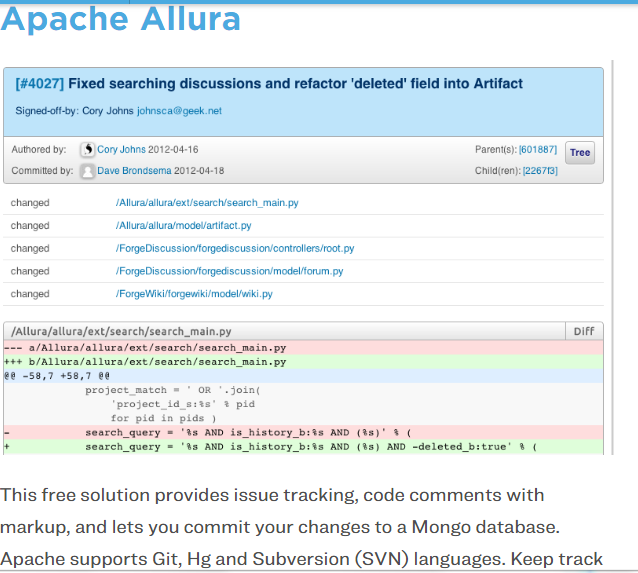This screenshot has height=573, width=638.
Task: Select the removed line '--- a/Allura/allura/ext/search/search_main.py'
Action: (303, 348)
